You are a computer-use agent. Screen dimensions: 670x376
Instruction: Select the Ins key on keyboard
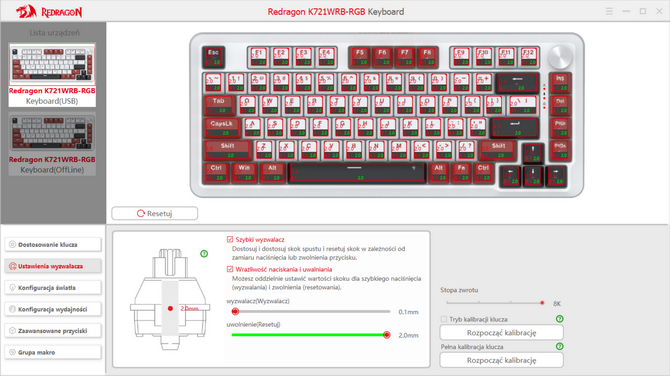pyautogui.click(x=560, y=83)
